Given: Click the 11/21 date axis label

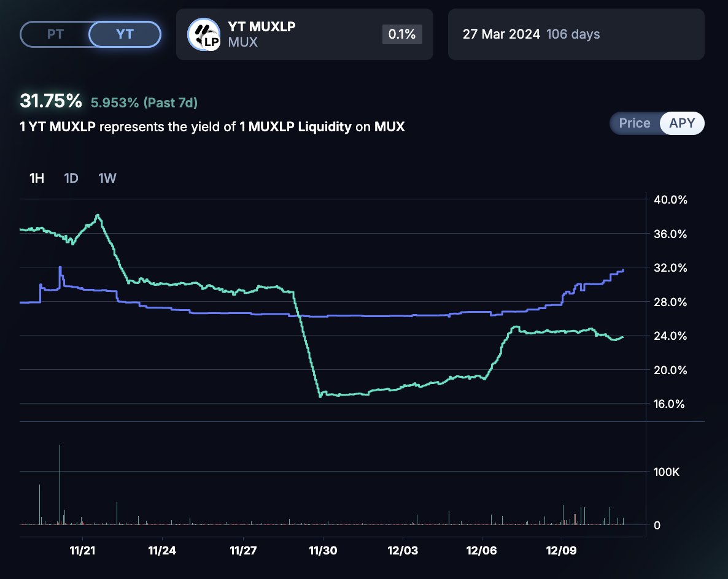Looking at the screenshot, I should point(82,551).
